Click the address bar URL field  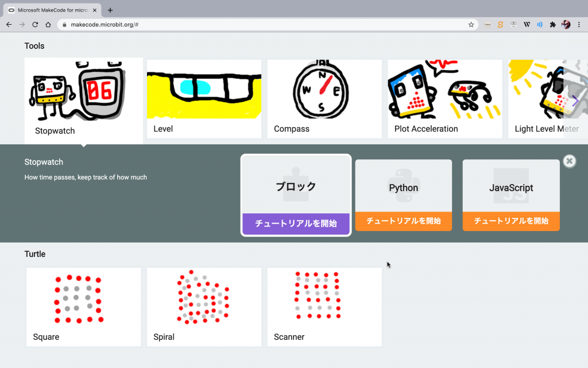pyautogui.click(x=258, y=25)
